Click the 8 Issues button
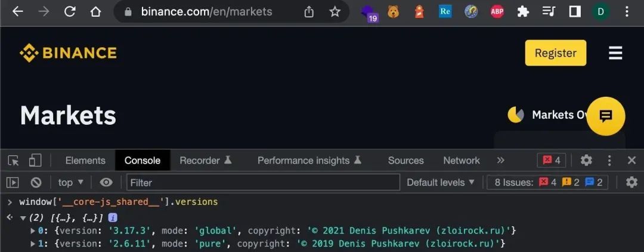Viewport: 644px width, 252px height. coord(547,182)
